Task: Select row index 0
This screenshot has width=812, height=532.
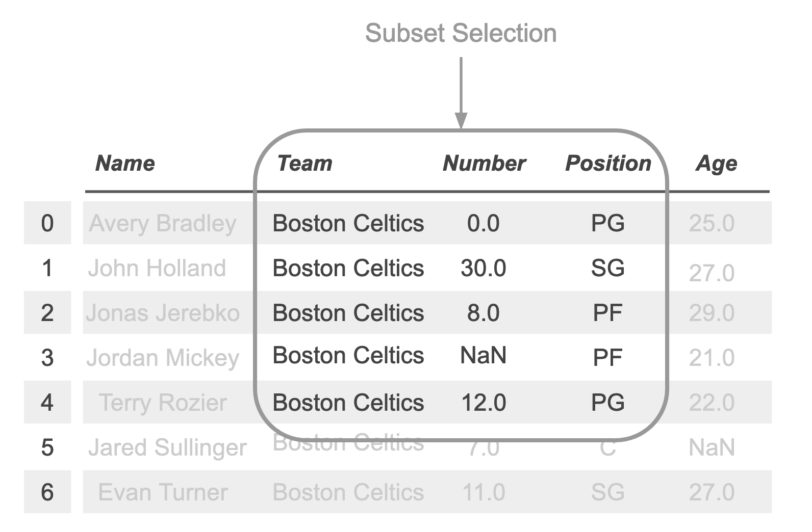Action: 47,223
